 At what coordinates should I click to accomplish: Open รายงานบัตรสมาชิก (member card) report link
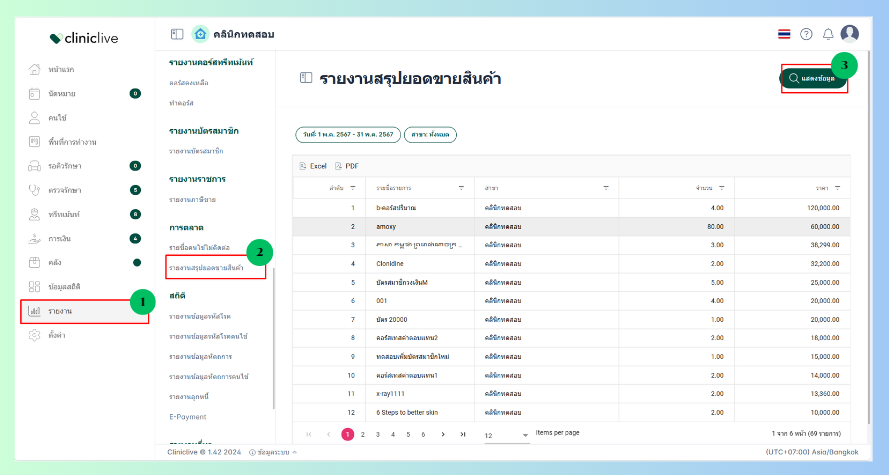pyautogui.click(x=196, y=151)
